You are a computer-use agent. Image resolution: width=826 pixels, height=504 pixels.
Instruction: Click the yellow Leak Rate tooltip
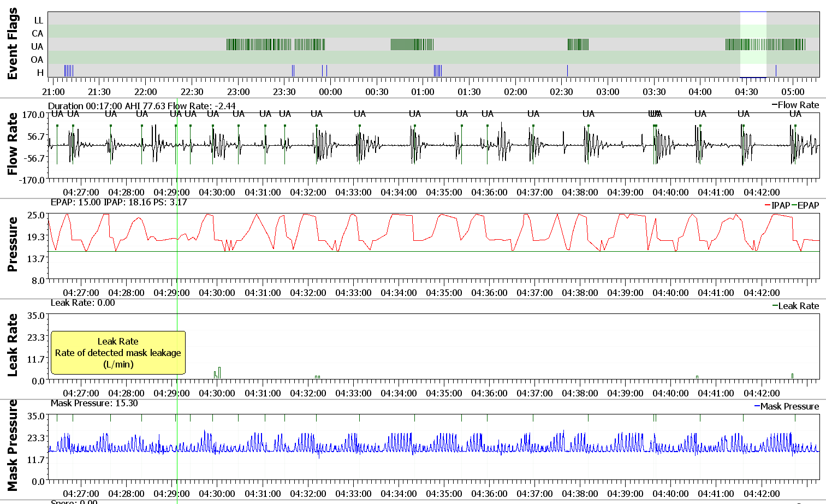click(118, 353)
